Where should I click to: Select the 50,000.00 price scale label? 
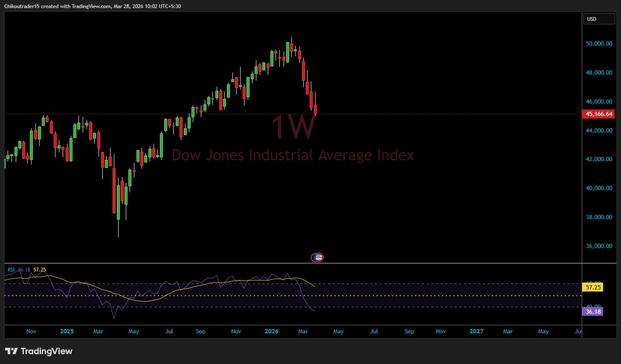point(599,43)
